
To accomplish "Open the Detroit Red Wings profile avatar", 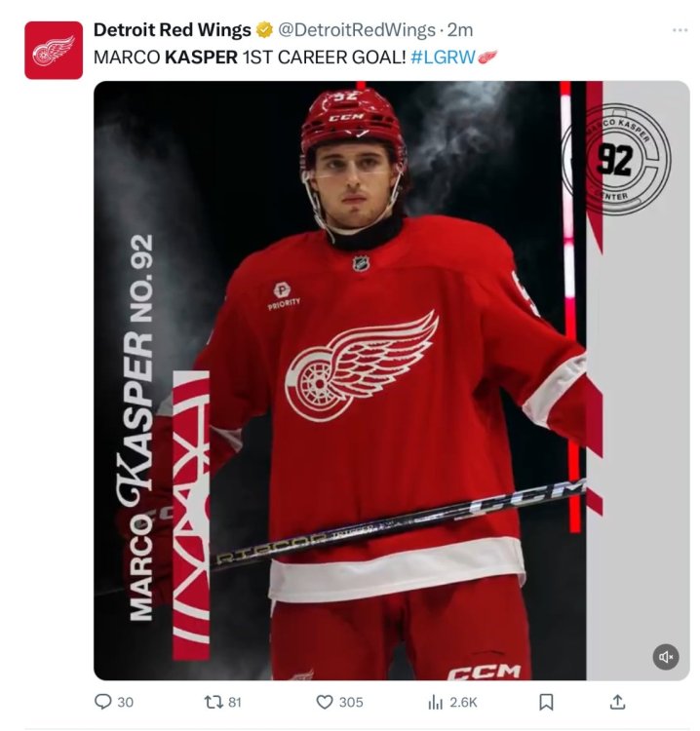I will click(x=54, y=51).
